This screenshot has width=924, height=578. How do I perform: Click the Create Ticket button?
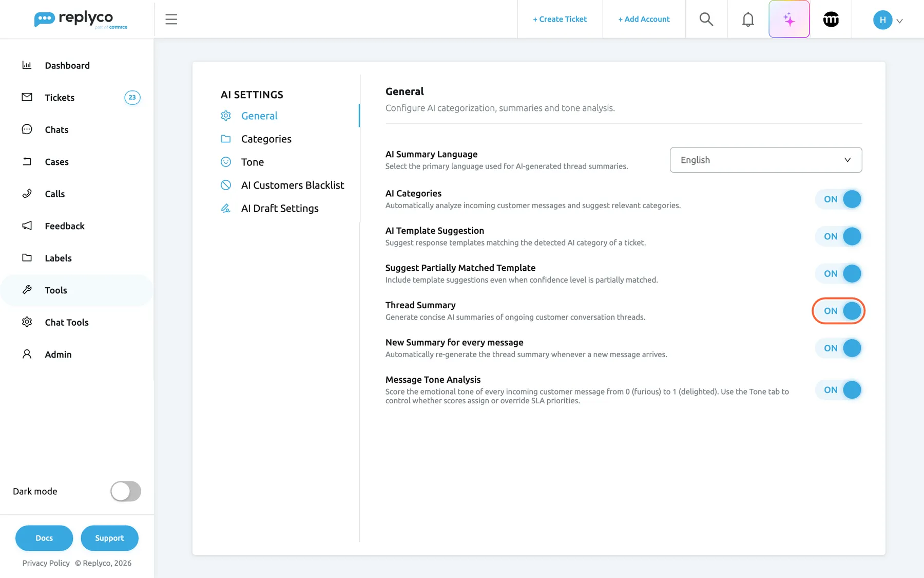560,19
